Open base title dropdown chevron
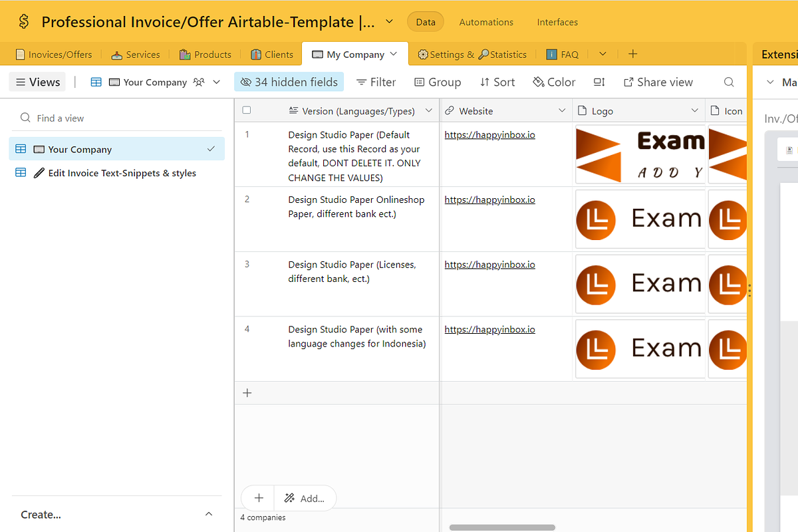This screenshot has height=532, width=798. coord(389,22)
